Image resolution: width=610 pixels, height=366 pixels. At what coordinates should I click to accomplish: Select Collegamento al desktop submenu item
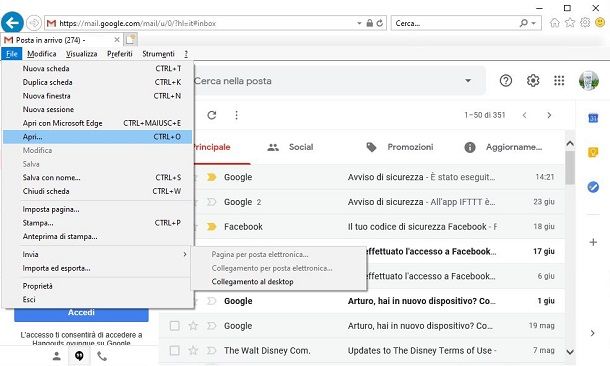[x=252, y=282]
